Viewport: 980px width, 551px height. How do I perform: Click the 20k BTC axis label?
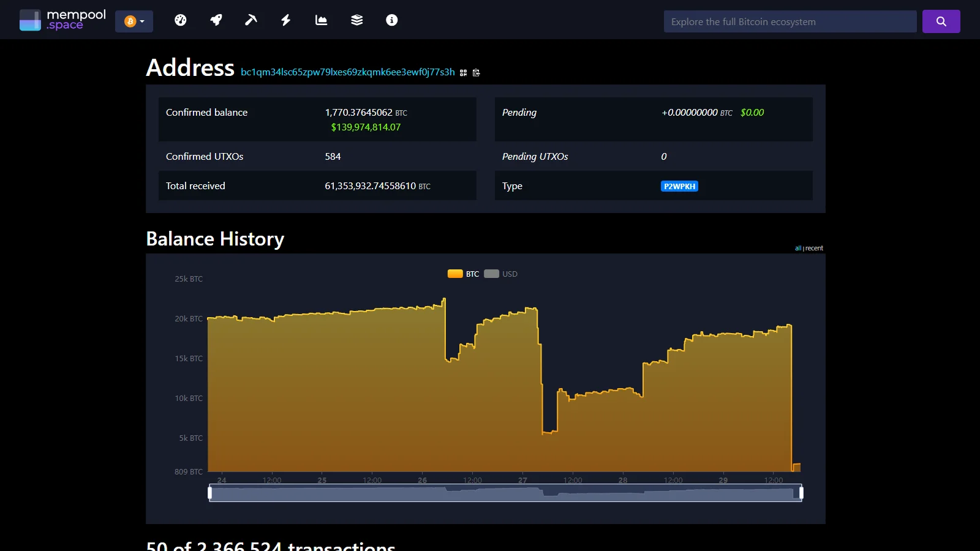point(189,319)
